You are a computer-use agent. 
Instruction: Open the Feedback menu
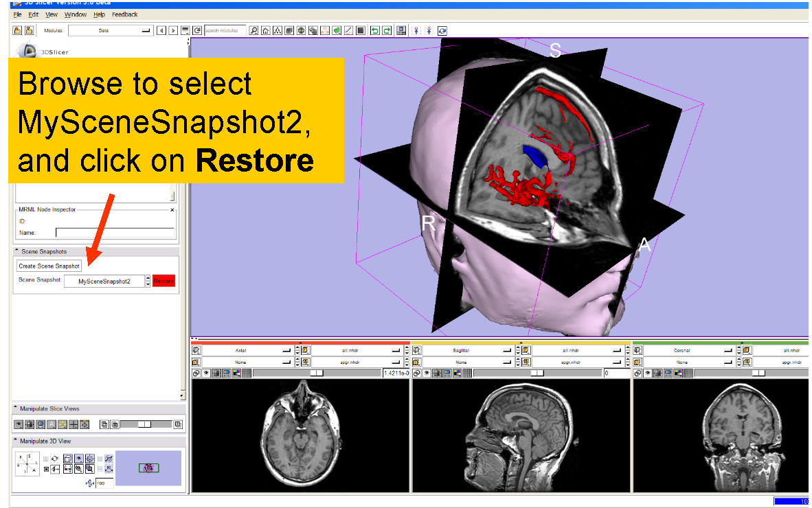pyautogui.click(x=124, y=14)
